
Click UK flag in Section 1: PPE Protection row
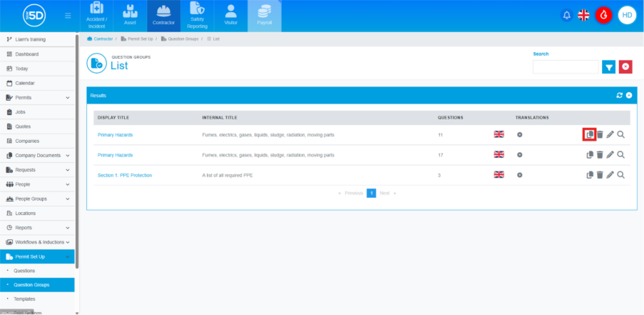click(x=499, y=174)
